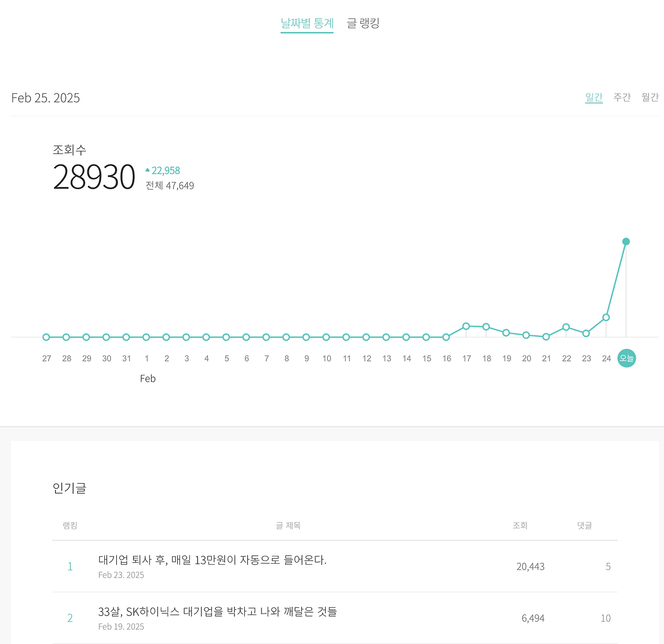
Task: Click the chart data point for the 17th
Action: (x=466, y=326)
